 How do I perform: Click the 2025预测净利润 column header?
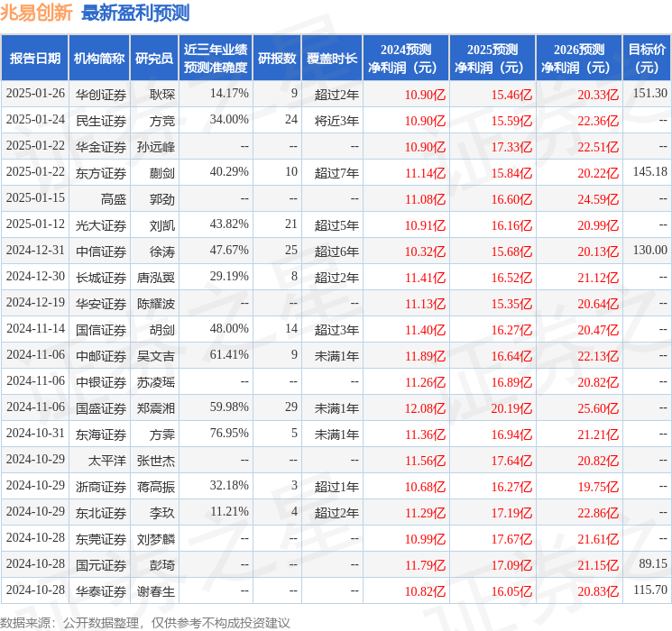492,59
